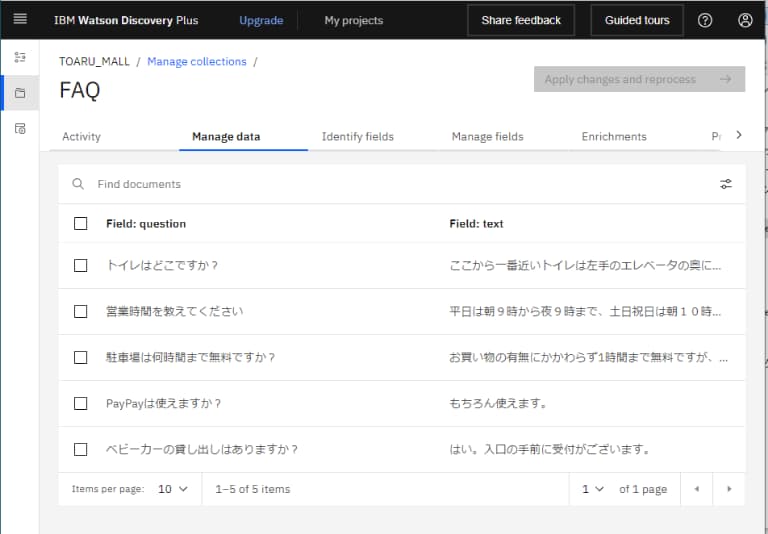Viewport: 768px width, 534px height.
Task: Select the トイレはどこですか？ row checkbox
Action: [81, 266]
